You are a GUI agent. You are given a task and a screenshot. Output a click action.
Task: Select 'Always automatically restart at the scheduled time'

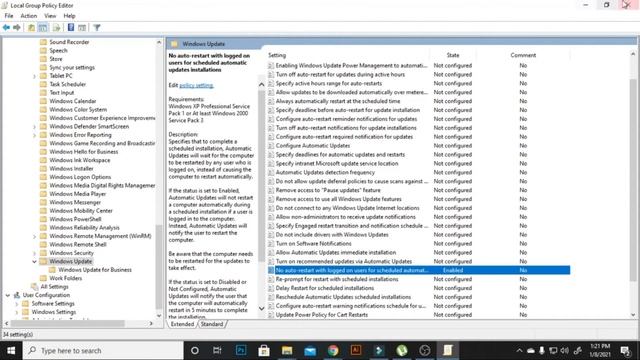coord(338,101)
